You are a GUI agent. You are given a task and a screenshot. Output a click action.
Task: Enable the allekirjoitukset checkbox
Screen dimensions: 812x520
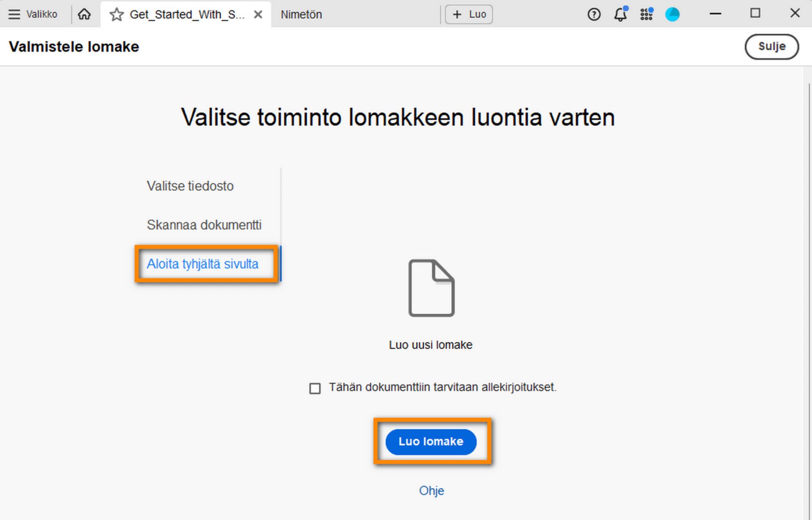pos(315,388)
